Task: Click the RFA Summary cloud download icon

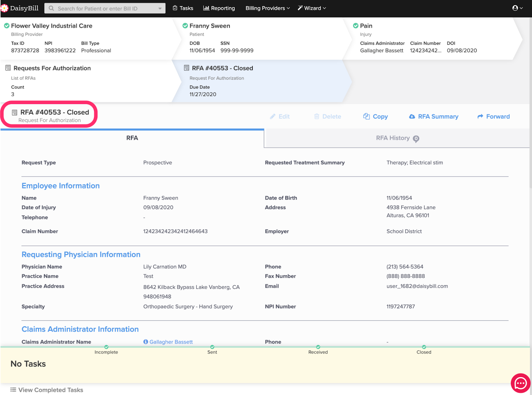Action: pyautogui.click(x=412, y=117)
